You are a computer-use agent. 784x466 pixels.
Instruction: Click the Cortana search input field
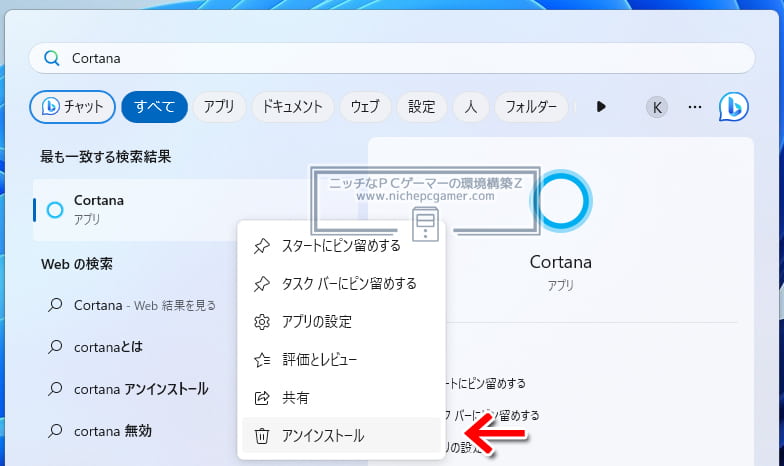point(392,58)
